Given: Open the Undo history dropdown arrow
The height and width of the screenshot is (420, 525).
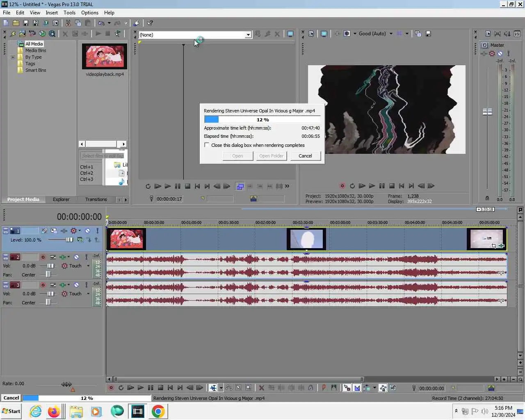Looking at the screenshot, I should [x=109, y=23].
